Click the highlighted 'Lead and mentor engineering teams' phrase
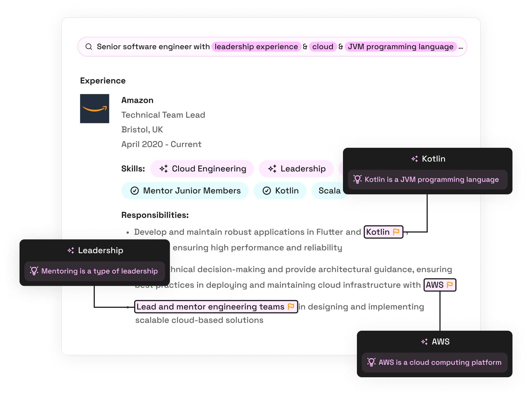532x399 pixels. pos(210,307)
